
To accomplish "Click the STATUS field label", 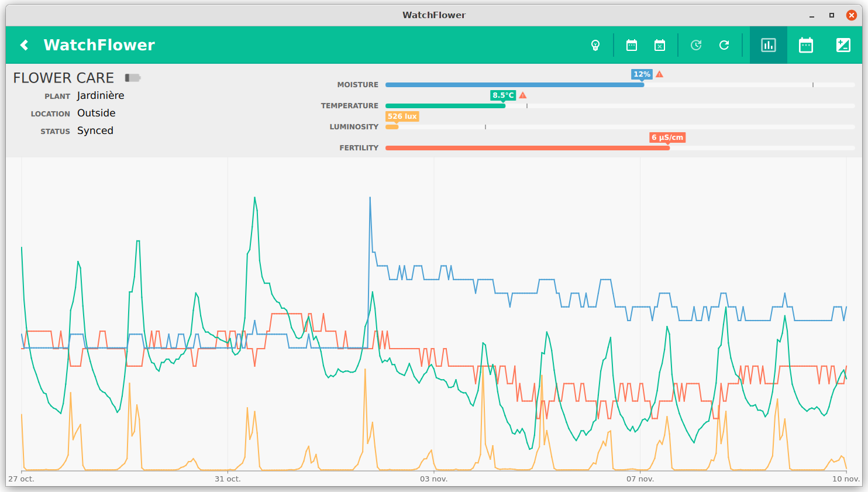I will pyautogui.click(x=55, y=132).
